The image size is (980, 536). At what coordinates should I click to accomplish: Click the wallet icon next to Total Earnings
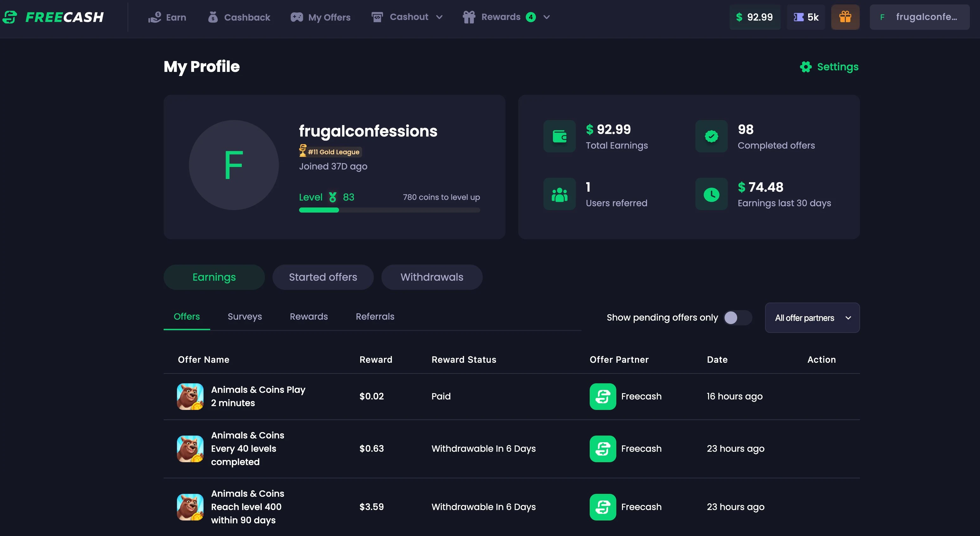coord(559,136)
